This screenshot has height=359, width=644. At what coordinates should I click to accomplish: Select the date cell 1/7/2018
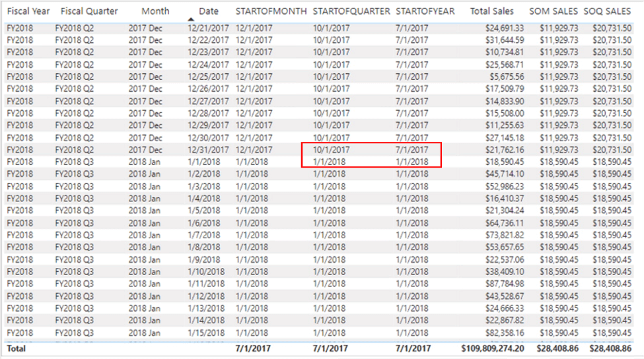click(x=204, y=235)
